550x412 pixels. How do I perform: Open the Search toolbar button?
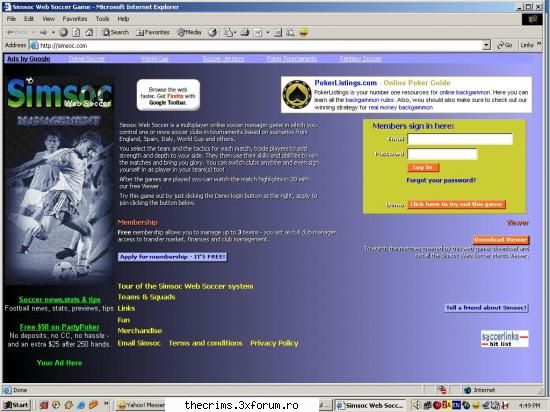(115, 33)
